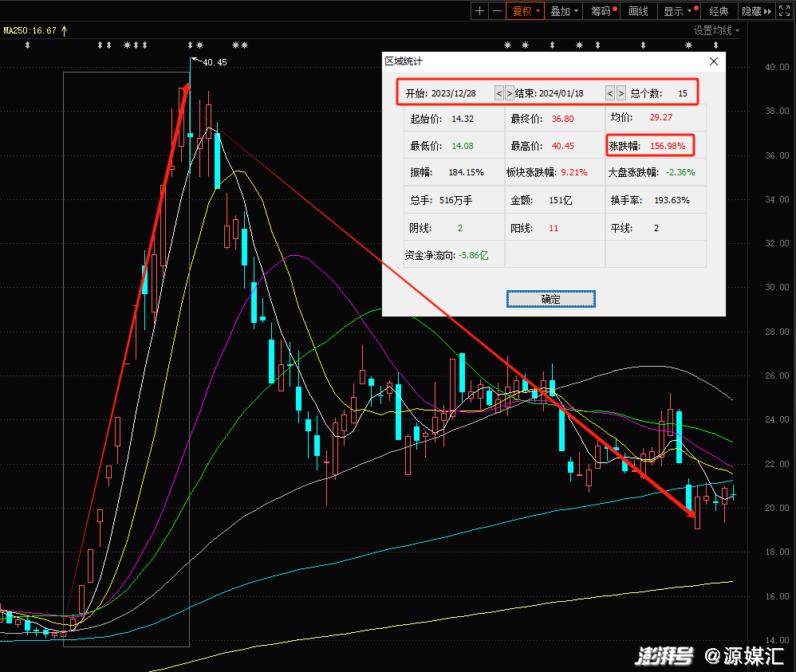Click the zoom out minus icon

click(x=497, y=11)
